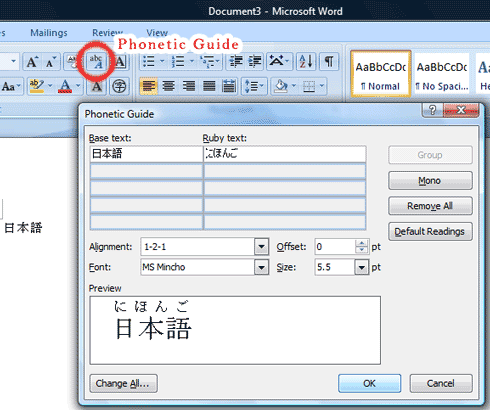Open the Alignment dropdown showing 1-2-1
This screenshot has width=490, height=410.
pyautogui.click(x=261, y=247)
